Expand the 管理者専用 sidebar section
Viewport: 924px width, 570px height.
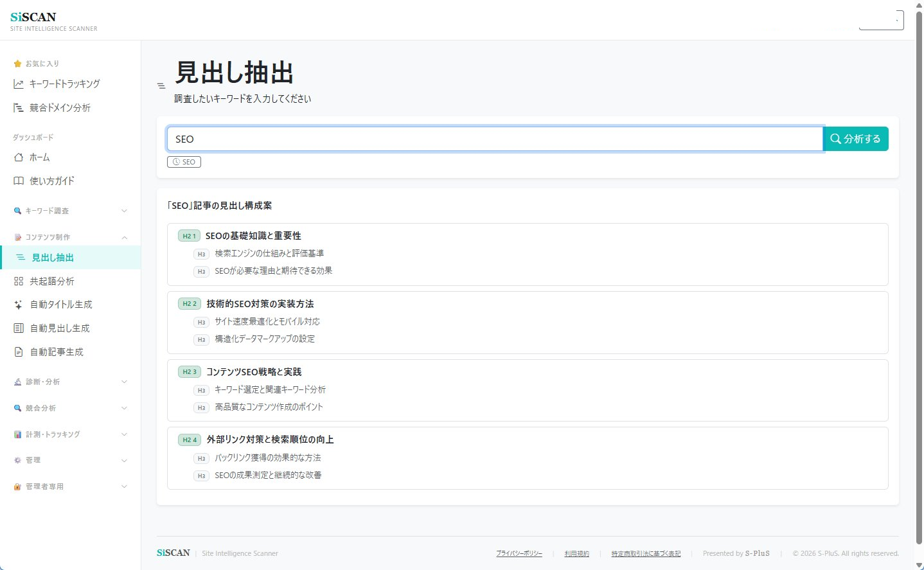point(71,486)
